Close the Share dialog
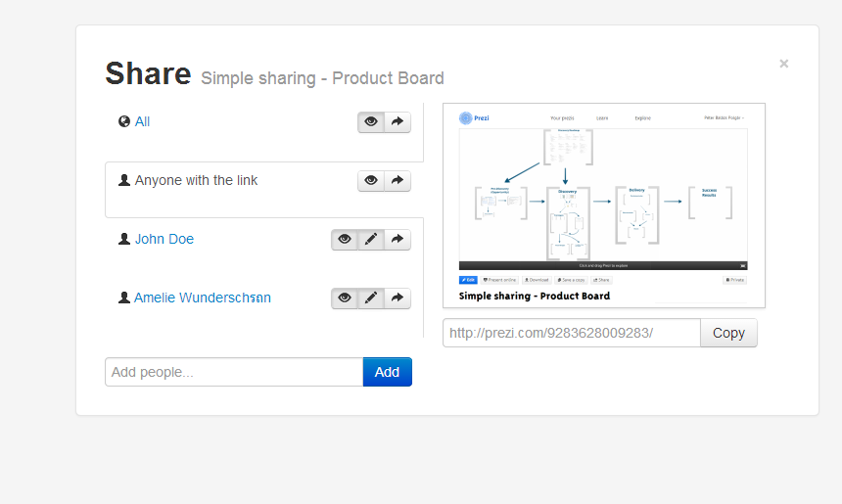 click(784, 64)
